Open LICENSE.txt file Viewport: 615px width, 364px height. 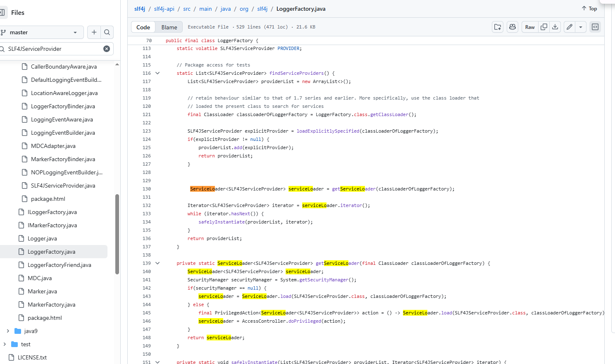click(32, 357)
